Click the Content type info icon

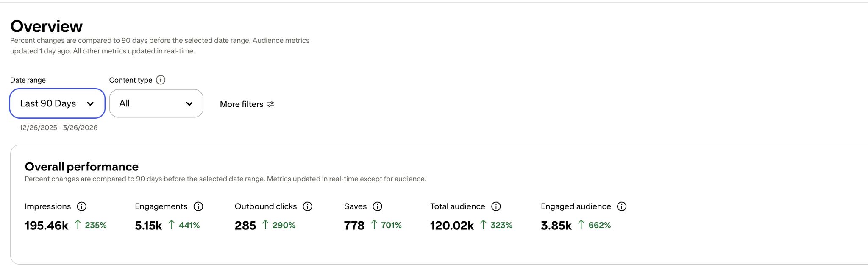click(x=161, y=80)
